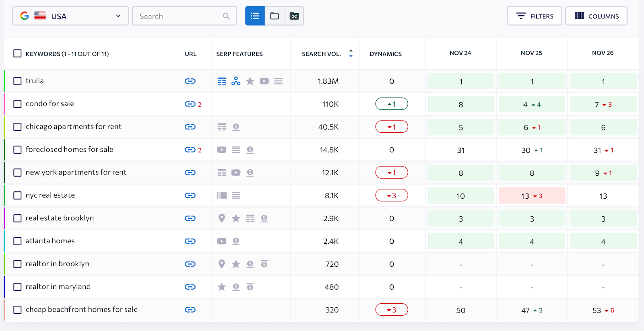Check the trulia keyword checkbox
The width and height of the screenshot is (644, 331).
point(17,81)
